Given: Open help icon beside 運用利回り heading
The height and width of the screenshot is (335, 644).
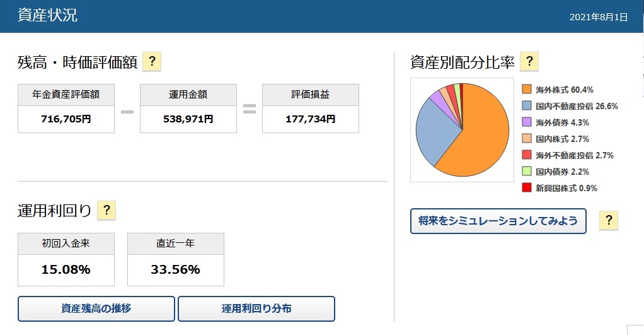Looking at the screenshot, I should coord(106,211).
